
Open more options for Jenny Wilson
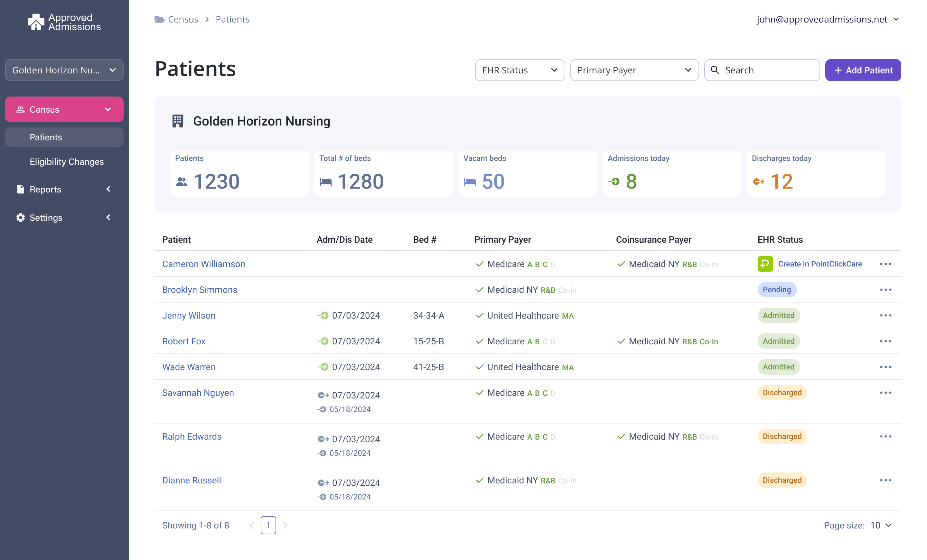coord(885,315)
